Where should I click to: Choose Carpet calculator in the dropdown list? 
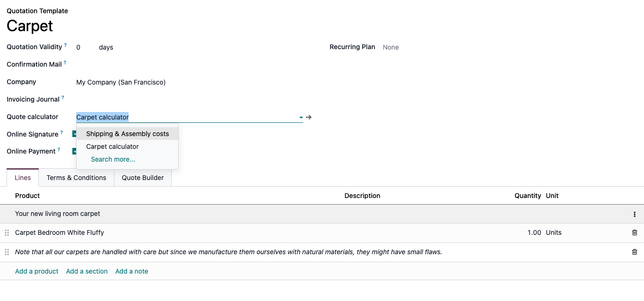point(113,146)
